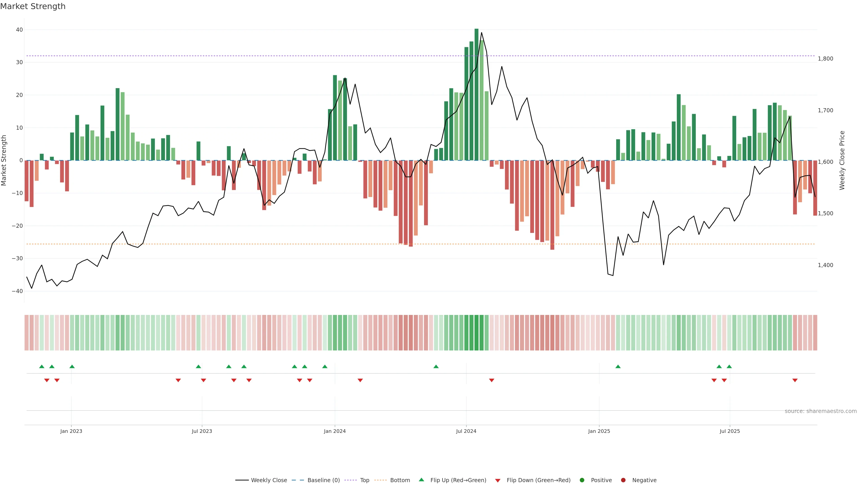
Task: Click the tallest green bar near 40
Action: click(476, 94)
